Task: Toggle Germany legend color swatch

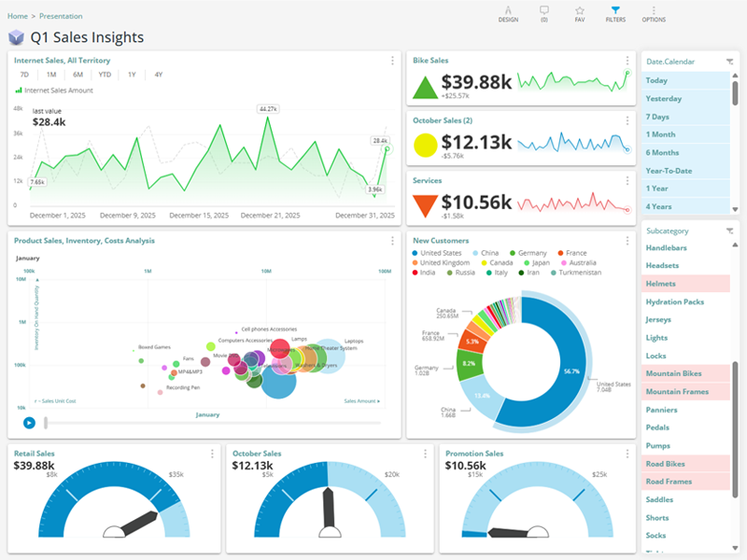Action: (x=513, y=253)
